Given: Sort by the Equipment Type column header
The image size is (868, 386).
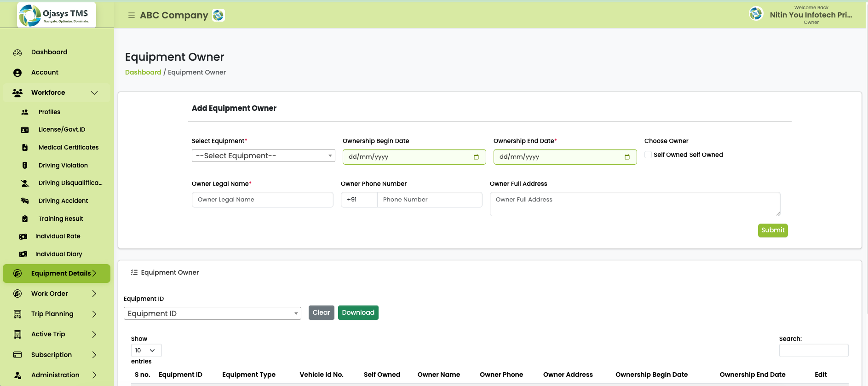Looking at the screenshot, I should [x=249, y=375].
